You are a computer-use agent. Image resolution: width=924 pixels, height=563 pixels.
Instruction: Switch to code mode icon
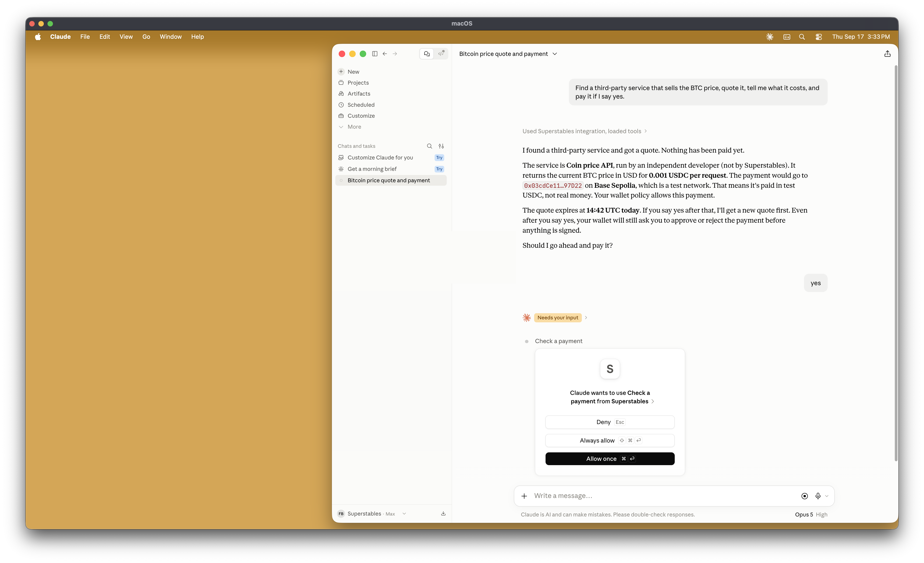click(441, 54)
